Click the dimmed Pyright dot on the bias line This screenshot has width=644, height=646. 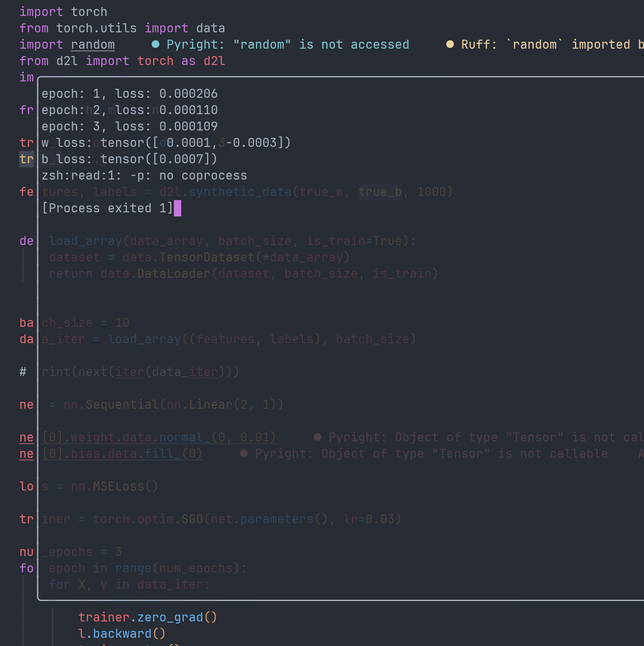(x=244, y=453)
